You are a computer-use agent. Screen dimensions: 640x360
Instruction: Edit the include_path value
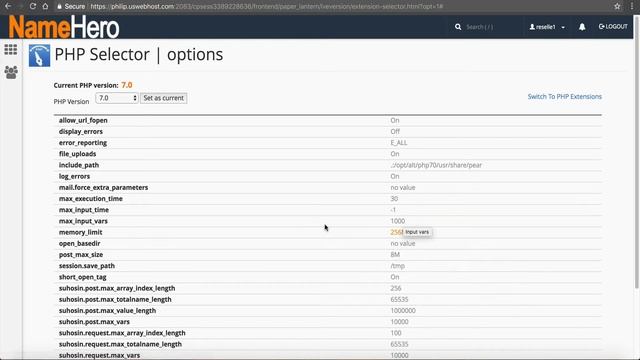pos(436,165)
